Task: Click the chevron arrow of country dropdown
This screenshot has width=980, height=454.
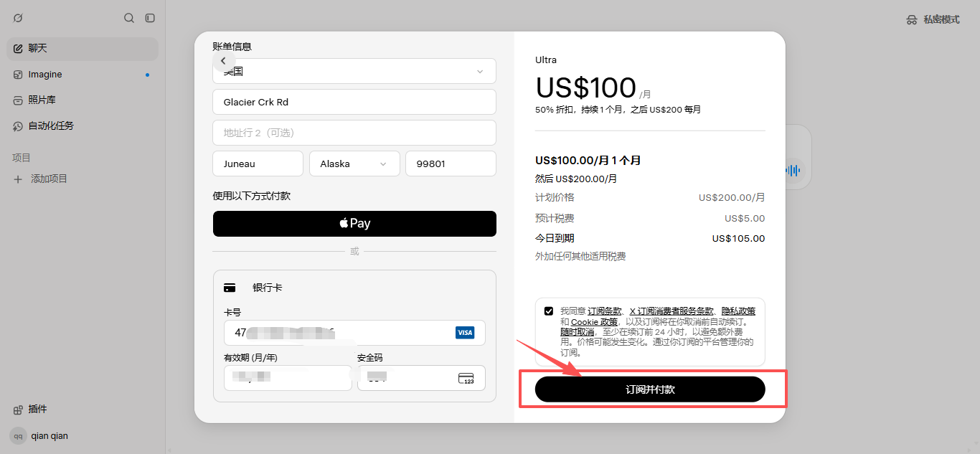Action: pyautogui.click(x=480, y=72)
